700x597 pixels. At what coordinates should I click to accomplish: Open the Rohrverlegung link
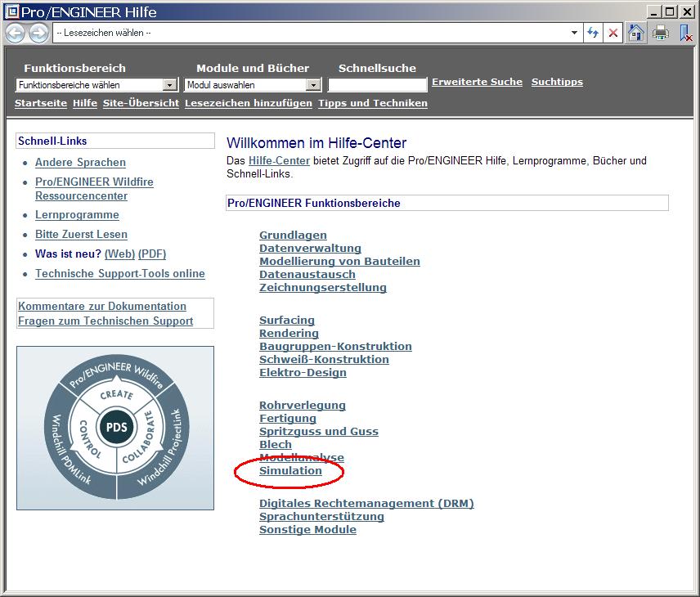(x=303, y=406)
